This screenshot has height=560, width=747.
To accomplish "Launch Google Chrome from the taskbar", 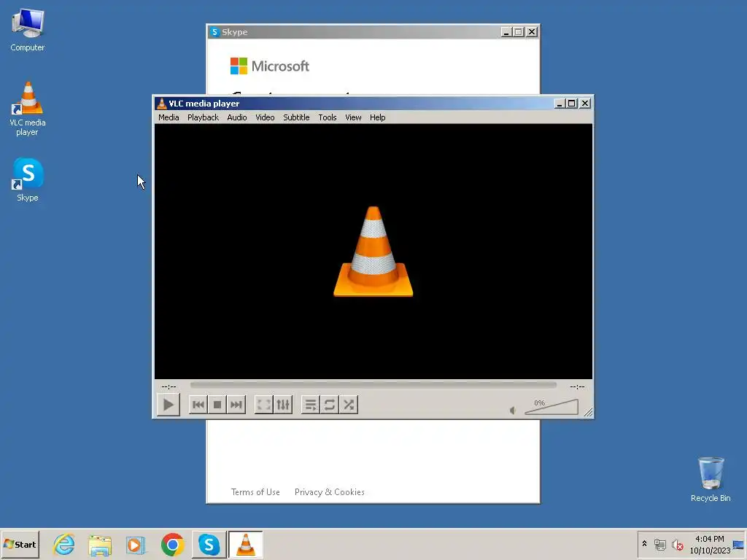I will click(172, 544).
